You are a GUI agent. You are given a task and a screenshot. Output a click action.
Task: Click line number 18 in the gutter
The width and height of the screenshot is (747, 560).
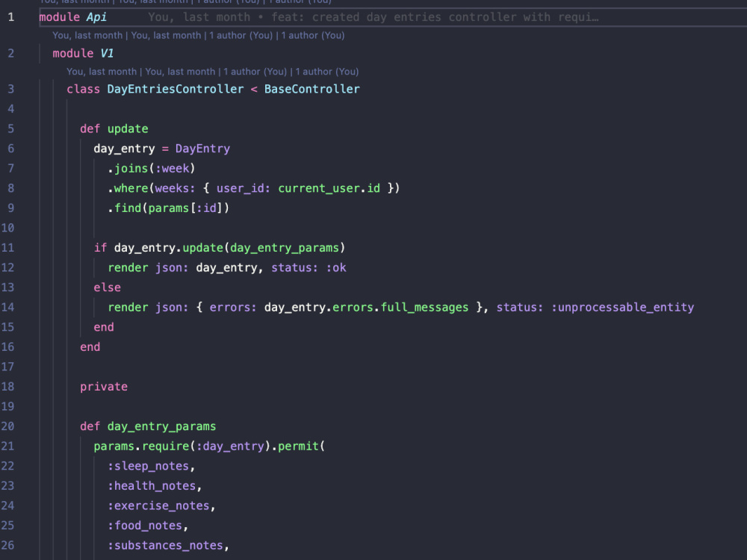coord(7,387)
